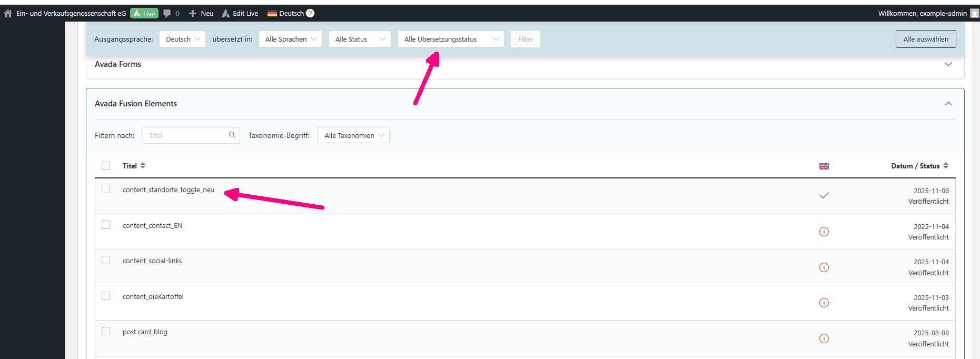Expand the Avada Forms section chevron
This screenshot has height=359, width=980.
948,64
